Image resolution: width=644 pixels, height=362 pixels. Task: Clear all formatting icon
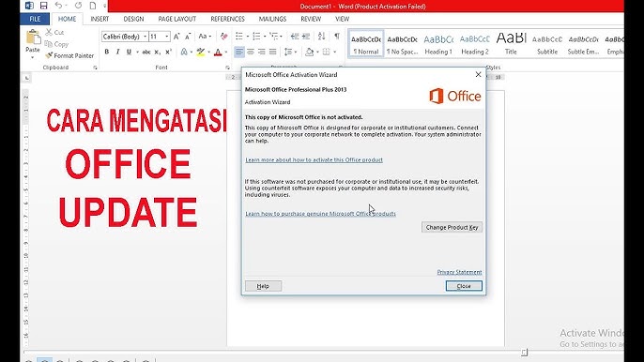pyautogui.click(x=223, y=37)
